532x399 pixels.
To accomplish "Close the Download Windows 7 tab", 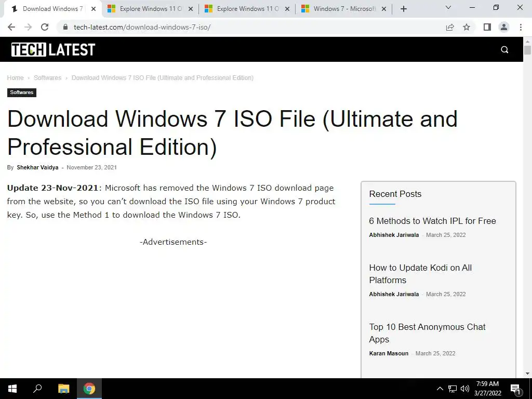I will (x=94, y=9).
